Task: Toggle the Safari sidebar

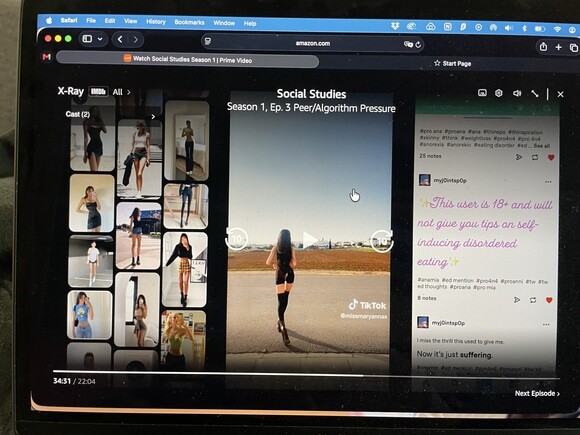Action: coord(87,38)
